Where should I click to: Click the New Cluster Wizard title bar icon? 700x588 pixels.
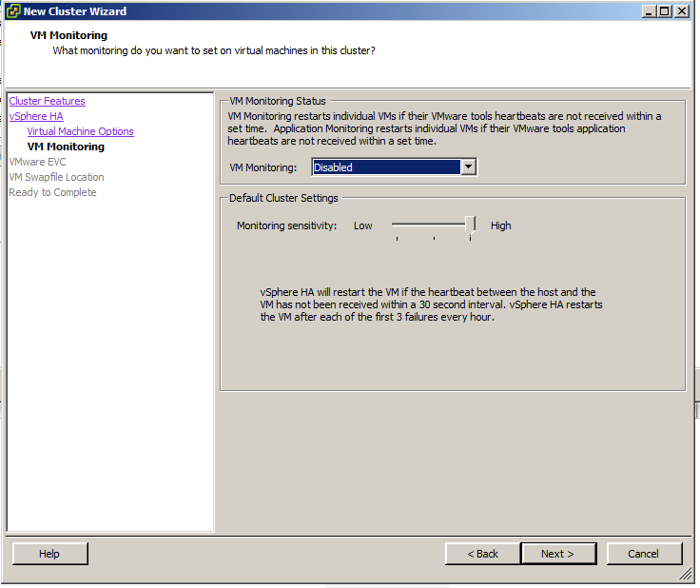(12, 11)
